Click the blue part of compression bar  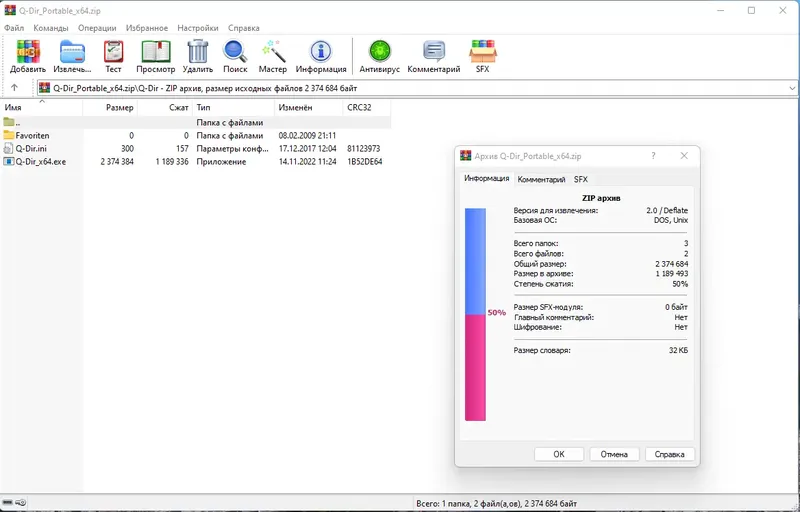[x=475, y=261]
